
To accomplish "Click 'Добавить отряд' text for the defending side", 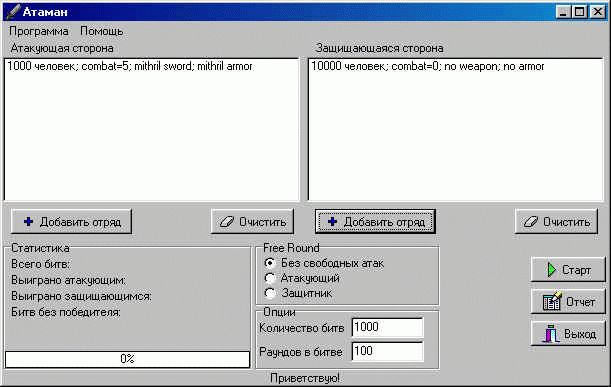I will coord(384,222).
